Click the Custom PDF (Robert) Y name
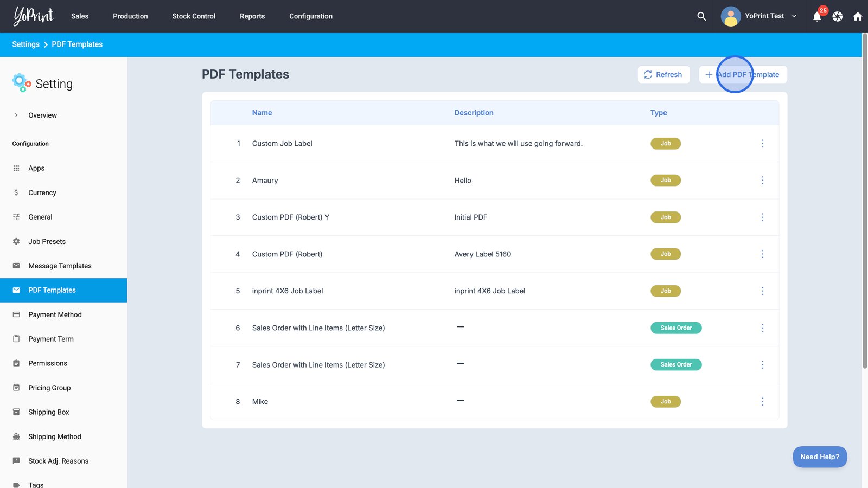 pyautogui.click(x=290, y=217)
